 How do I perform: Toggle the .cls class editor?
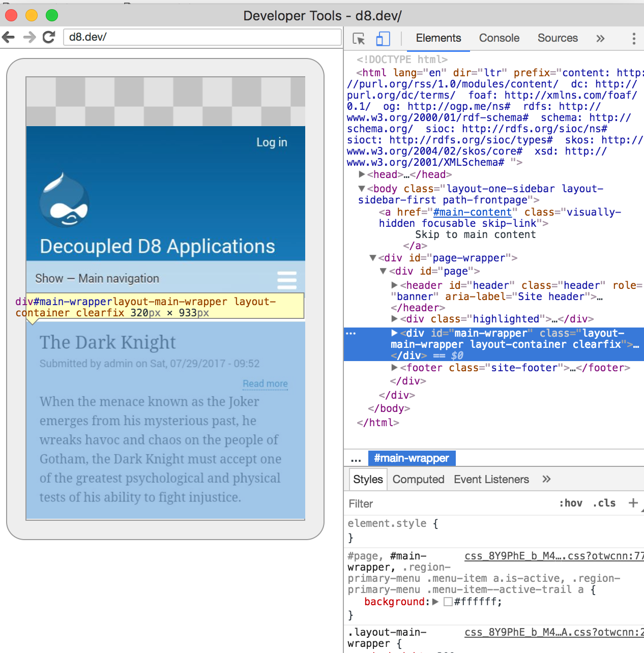[604, 503]
